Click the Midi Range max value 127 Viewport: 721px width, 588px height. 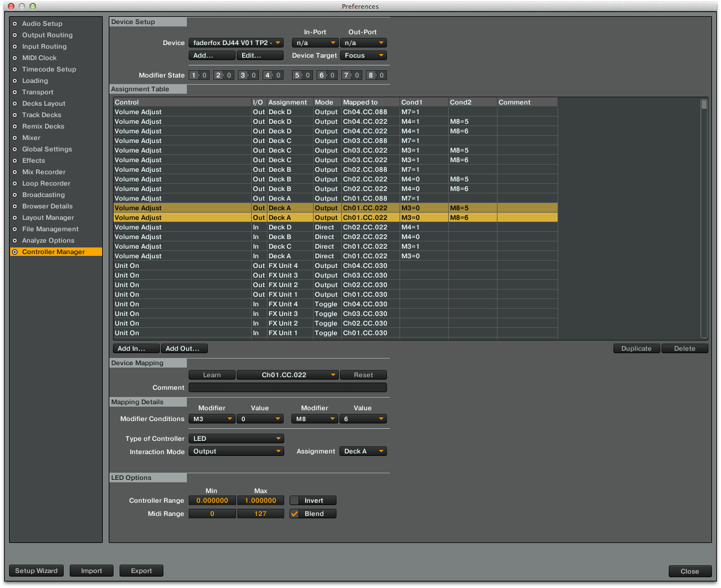260,514
